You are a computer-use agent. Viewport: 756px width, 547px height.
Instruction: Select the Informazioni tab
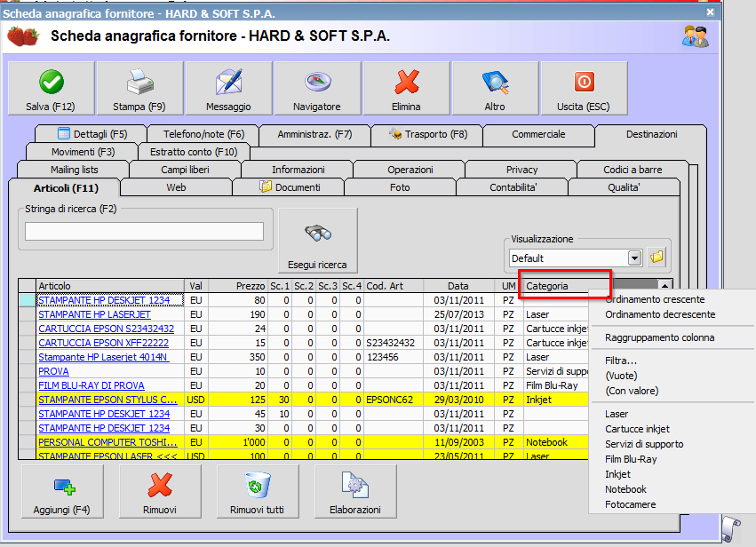click(298, 170)
